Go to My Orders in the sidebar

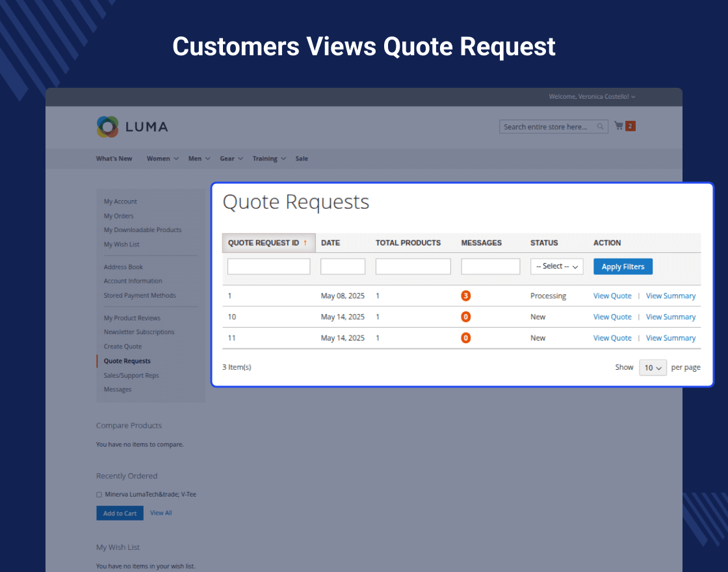(x=118, y=216)
